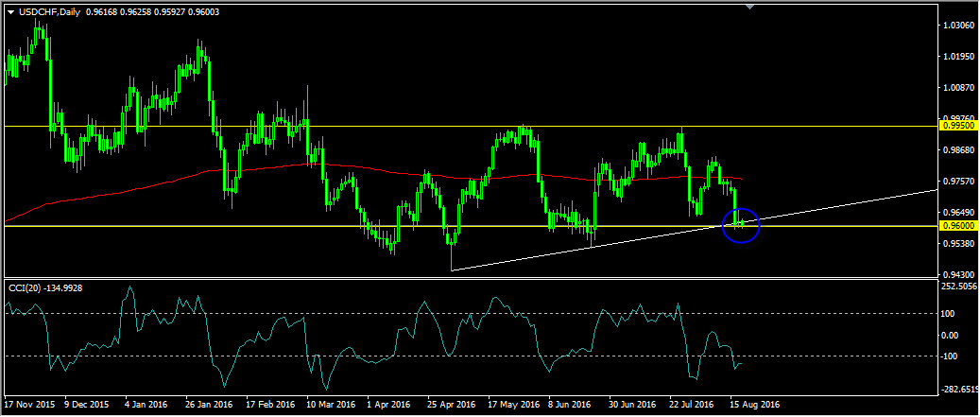Click the 0.99500 yellow price tag
Screen dimensions: 980x417
tap(957, 126)
